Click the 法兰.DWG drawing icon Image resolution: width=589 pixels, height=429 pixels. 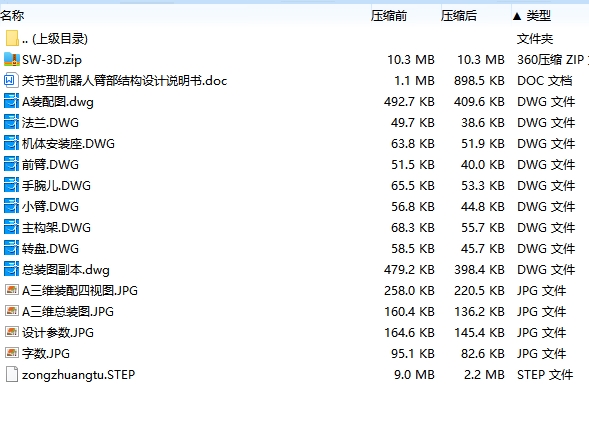pyautogui.click(x=11, y=122)
